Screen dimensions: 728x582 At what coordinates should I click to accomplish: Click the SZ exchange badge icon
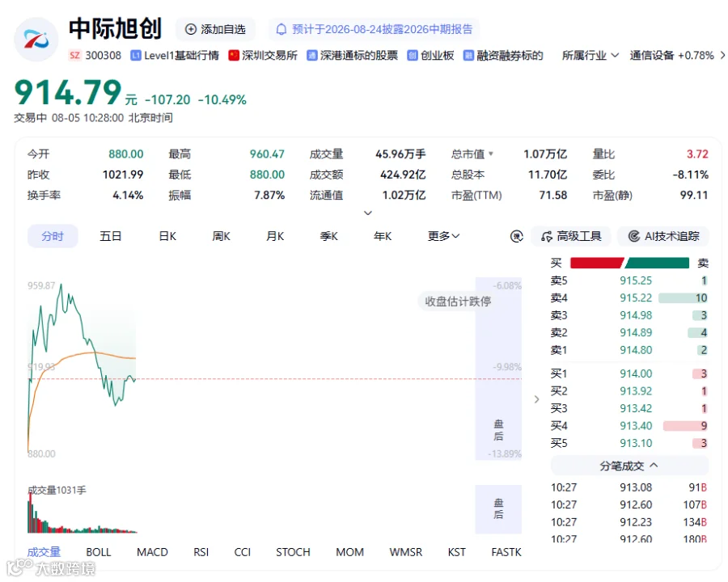(x=74, y=55)
